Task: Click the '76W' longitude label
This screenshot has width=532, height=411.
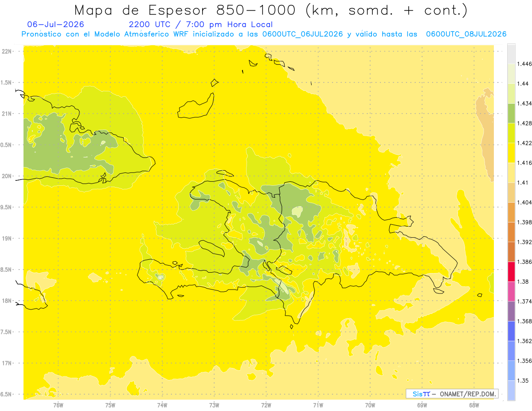Action: 58,405
